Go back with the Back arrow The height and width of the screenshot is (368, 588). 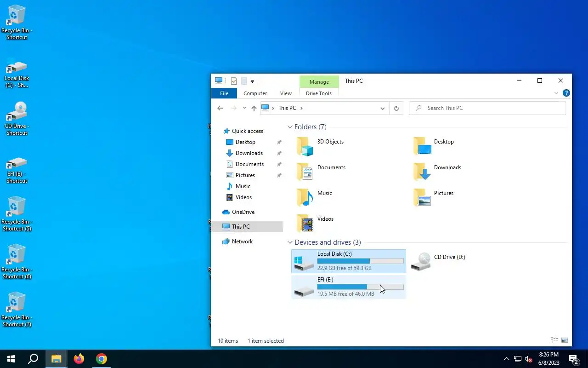(220, 108)
